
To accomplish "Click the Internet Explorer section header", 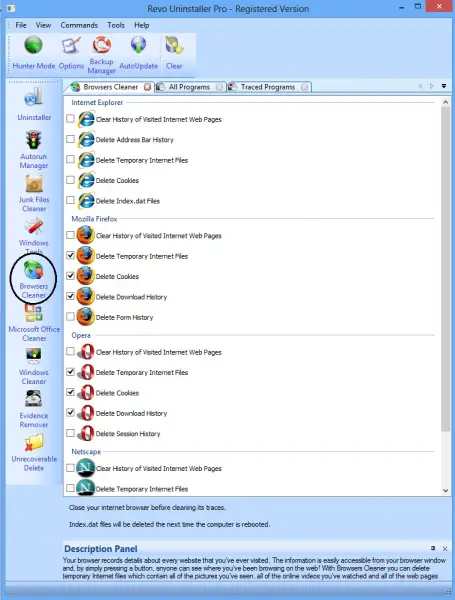I will click(97, 103).
